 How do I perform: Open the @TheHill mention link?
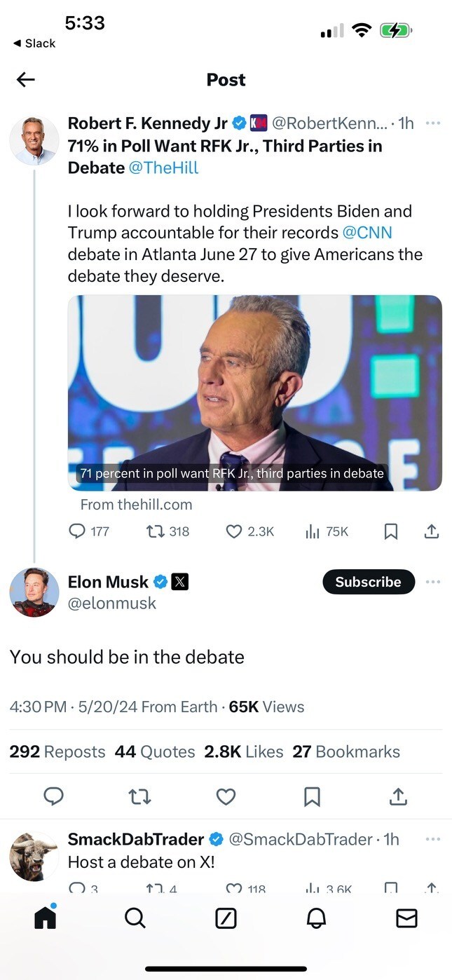point(163,168)
